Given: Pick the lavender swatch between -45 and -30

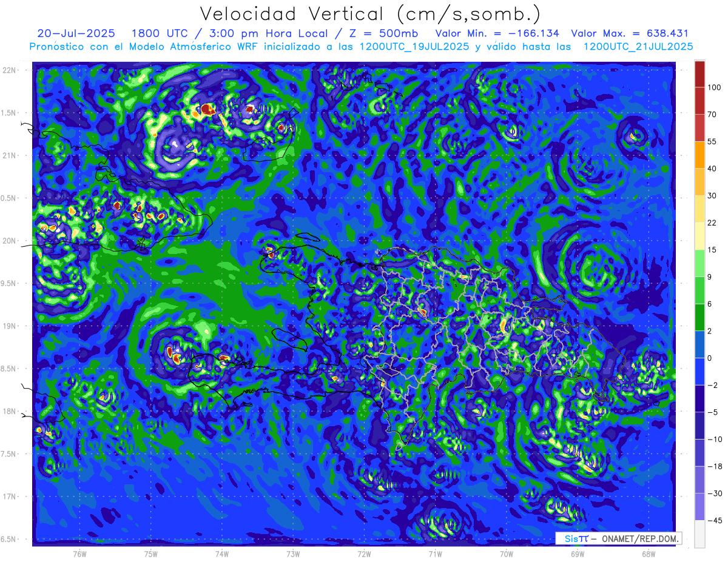Looking at the screenshot, I should coord(699,507).
